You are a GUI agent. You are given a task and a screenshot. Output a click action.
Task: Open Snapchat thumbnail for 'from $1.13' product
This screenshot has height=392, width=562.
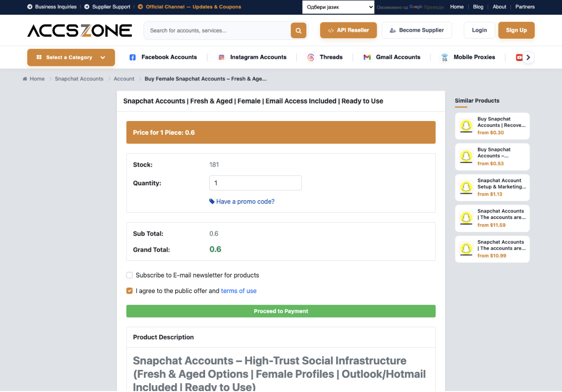pos(466,187)
